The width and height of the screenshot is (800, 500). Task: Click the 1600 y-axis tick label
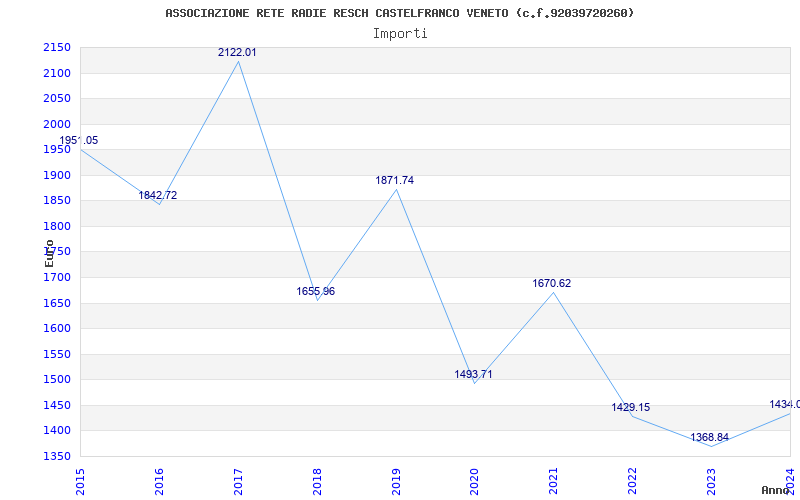(x=57, y=329)
